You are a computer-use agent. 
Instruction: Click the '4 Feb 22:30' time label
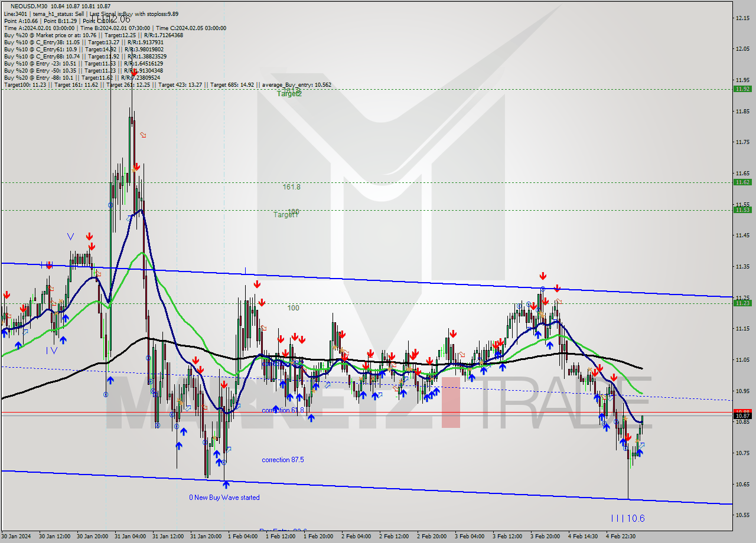[x=621, y=537]
